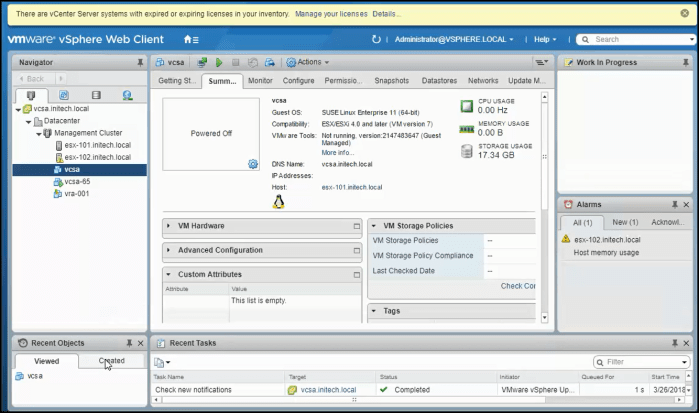Select vra-001 in the Navigator tree
Image resolution: width=699 pixels, height=413 pixels.
pos(76,194)
